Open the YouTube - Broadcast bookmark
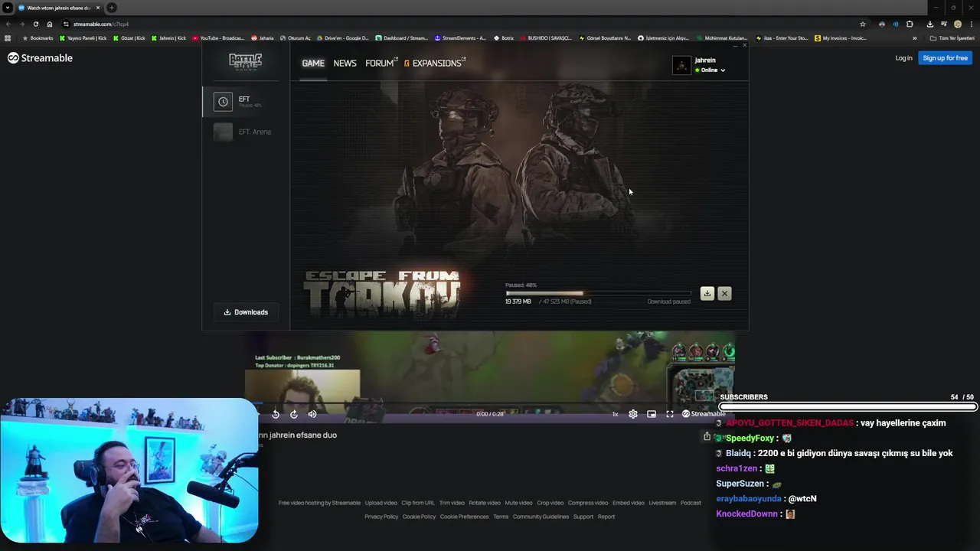 pos(218,38)
